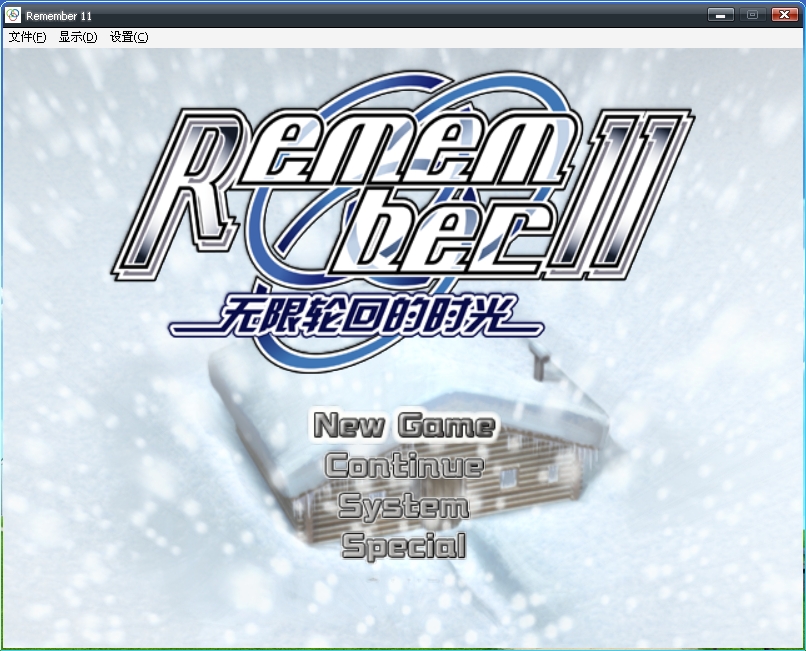806x651 pixels.
Task: Start a New Game
Action: point(404,426)
